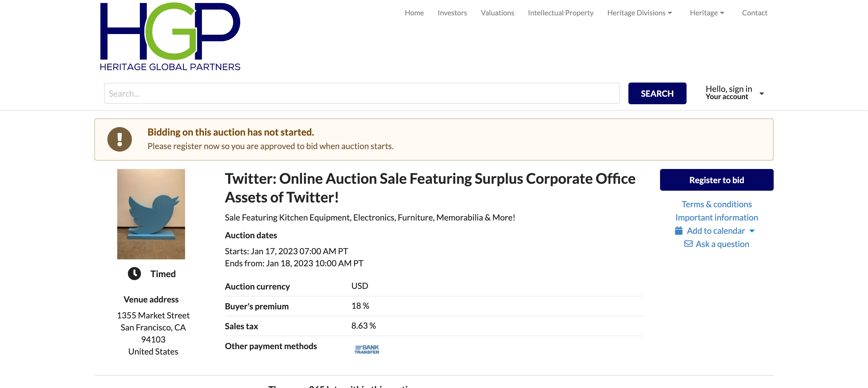Open the Investors menu item
Screen dimensions: 868x388
click(x=452, y=13)
